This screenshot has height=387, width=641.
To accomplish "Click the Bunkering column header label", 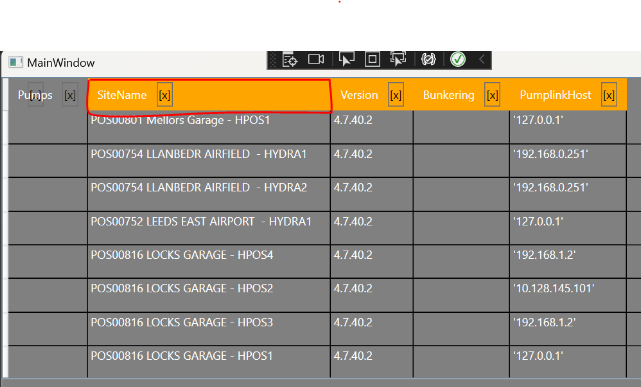I will pyautogui.click(x=449, y=95).
